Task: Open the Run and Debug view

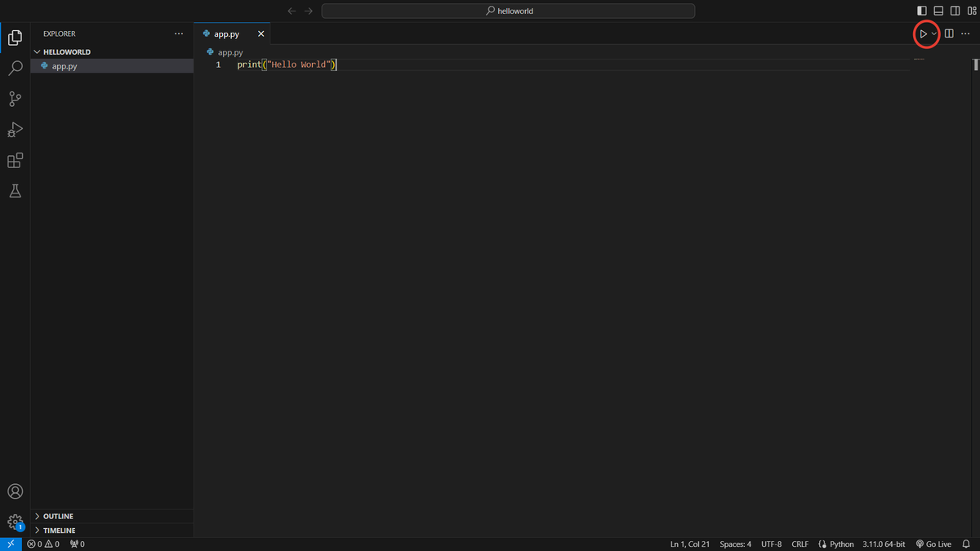Action: pyautogui.click(x=15, y=130)
